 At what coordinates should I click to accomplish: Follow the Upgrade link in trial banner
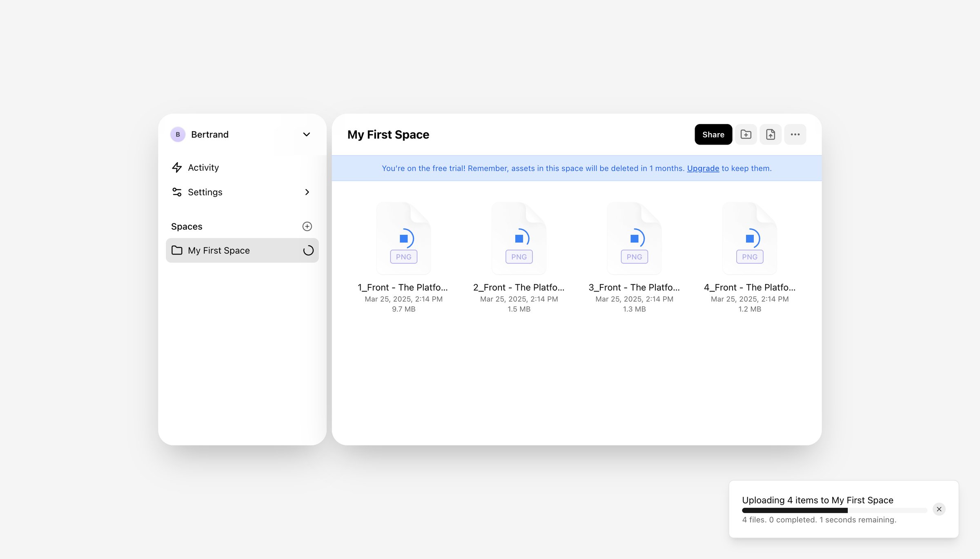click(x=703, y=168)
